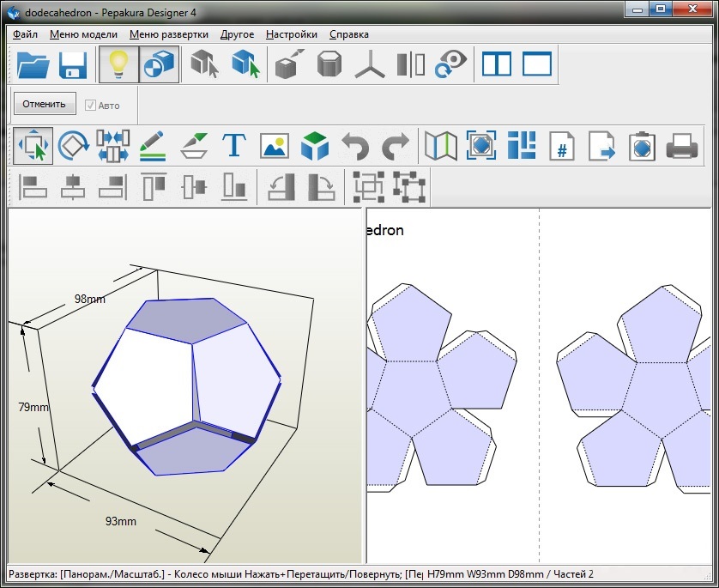Select the text T tool
This screenshot has height=588, width=719.
click(234, 146)
